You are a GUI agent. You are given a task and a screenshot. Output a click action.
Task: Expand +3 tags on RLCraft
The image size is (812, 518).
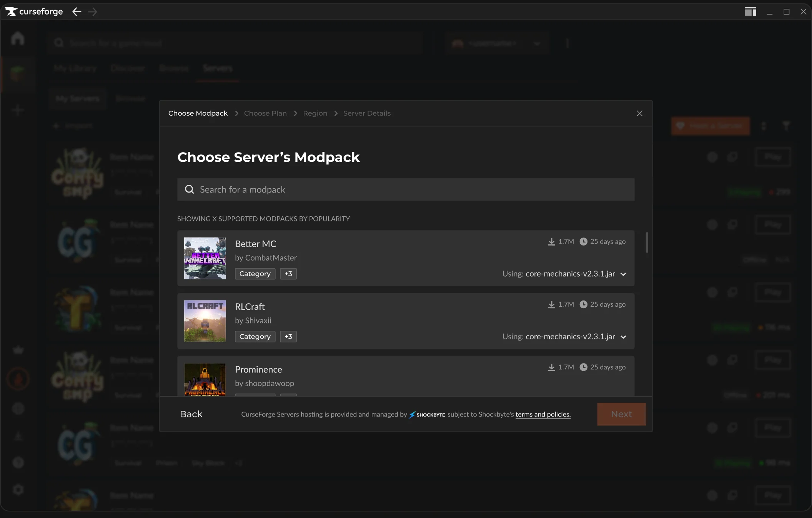tap(288, 336)
